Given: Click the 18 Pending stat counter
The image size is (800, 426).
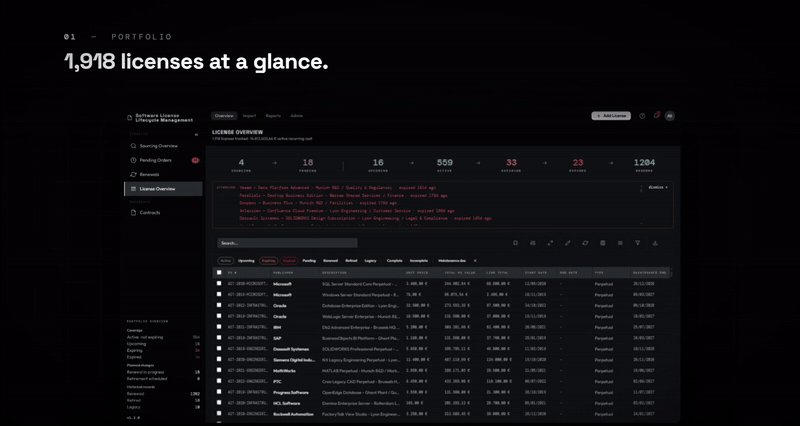Looking at the screenshot, I should point(308,165).
